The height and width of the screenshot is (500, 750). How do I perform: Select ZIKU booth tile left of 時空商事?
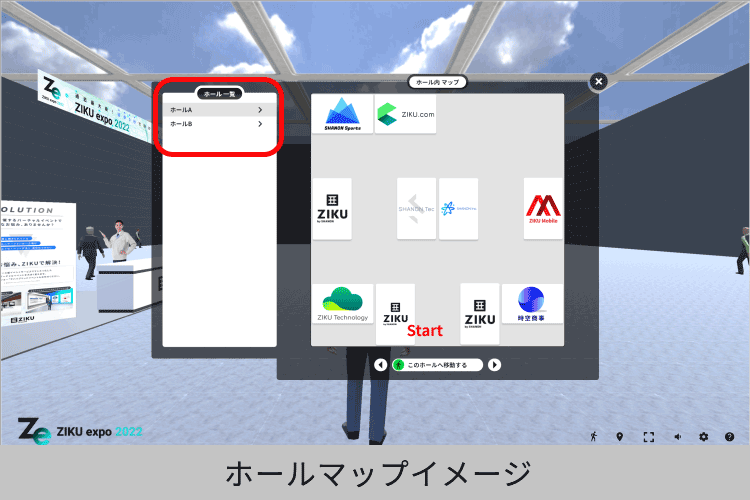tap(480, 314)
